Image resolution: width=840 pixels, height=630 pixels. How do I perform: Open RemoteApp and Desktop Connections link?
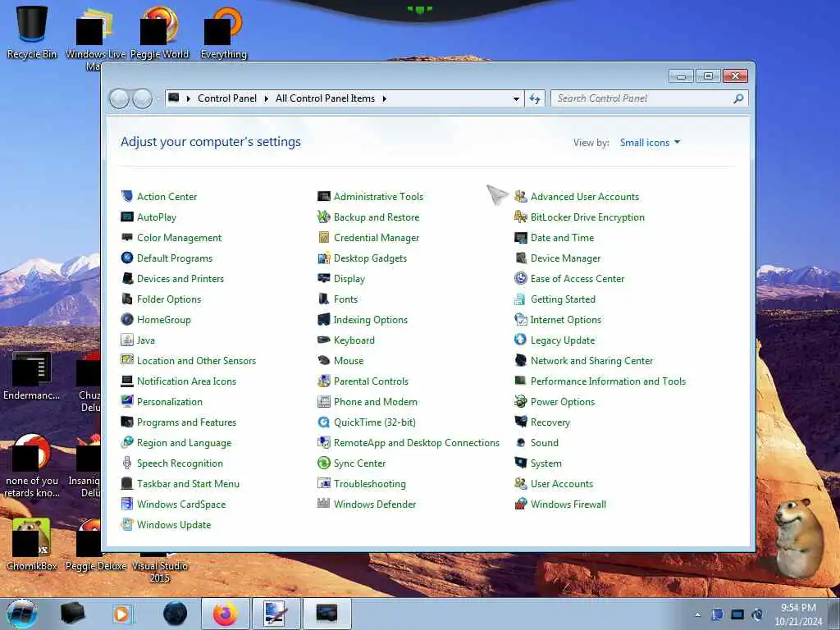(416, 442)
